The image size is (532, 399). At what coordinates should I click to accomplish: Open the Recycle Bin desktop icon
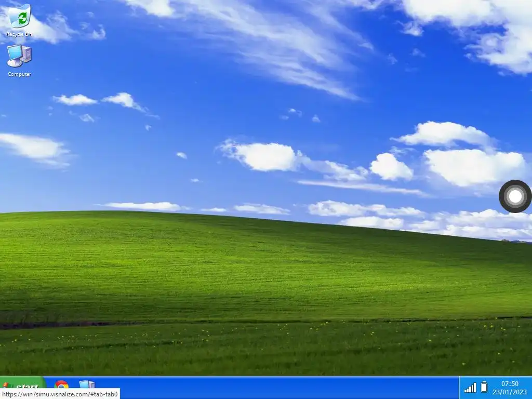[19, 20]
